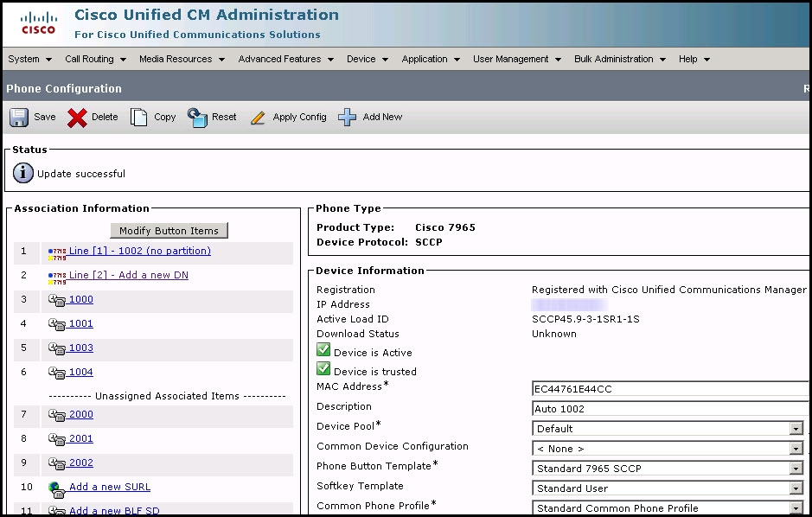The height and width of the screenshot is (517, 812).
Task: Click the Cisco logo
Action: 38,24
